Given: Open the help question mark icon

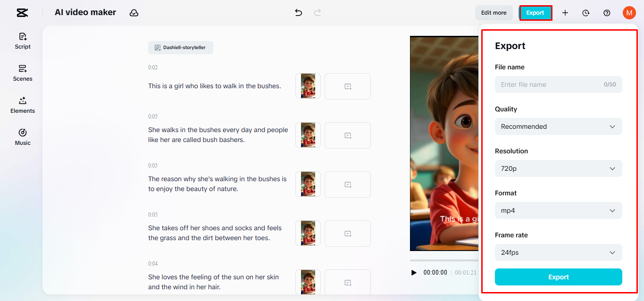Looking at the screenshot, I should pos(607,13).
